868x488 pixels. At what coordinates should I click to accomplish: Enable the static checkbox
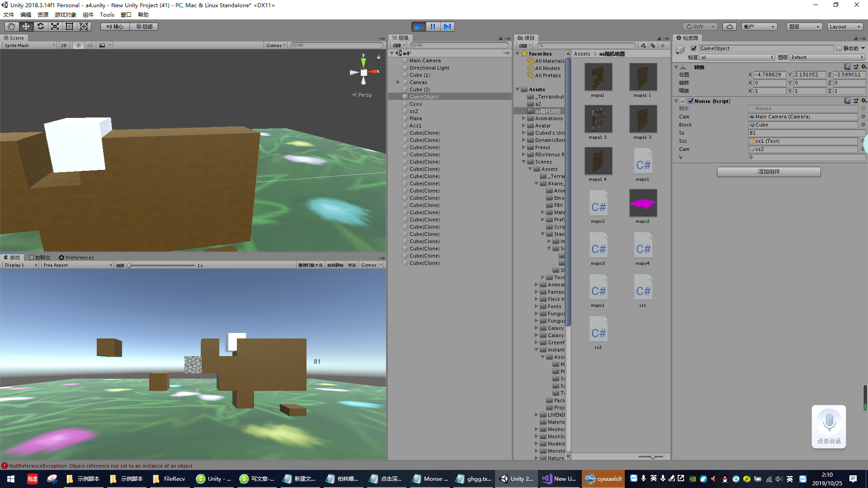point(839,48)
